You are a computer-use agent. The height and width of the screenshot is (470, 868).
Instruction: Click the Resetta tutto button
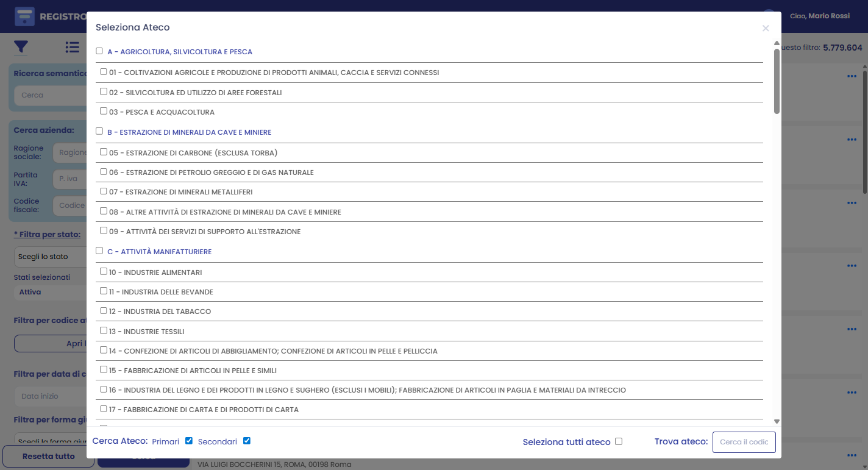point(49,456)
